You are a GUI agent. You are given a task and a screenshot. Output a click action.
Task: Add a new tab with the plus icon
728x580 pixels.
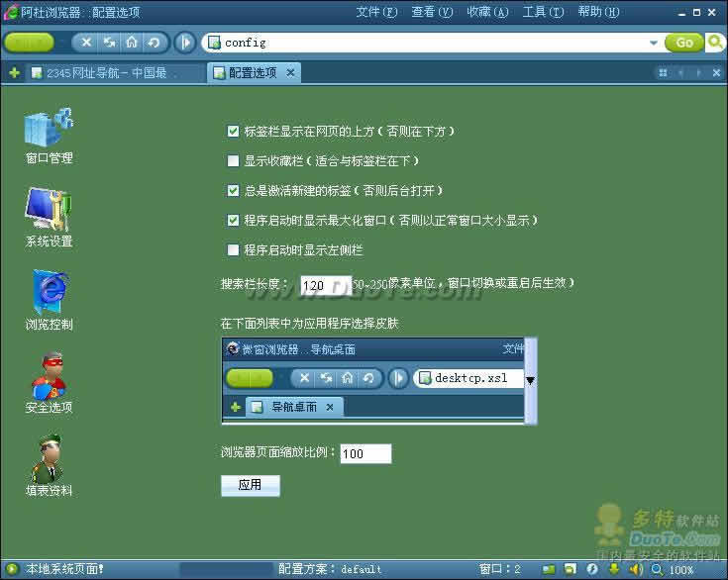pyautogui.click(x=14, y=73)
